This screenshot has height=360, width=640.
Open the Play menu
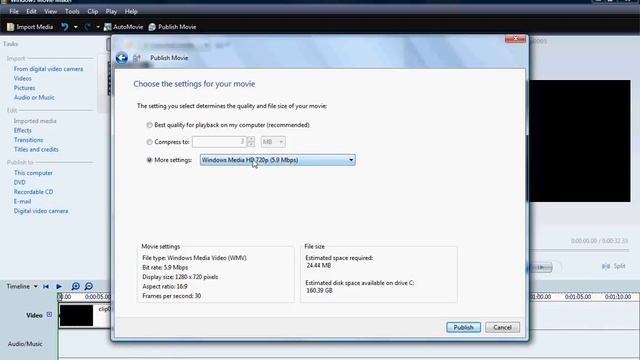pyautogui.click(x=111, y=11)
